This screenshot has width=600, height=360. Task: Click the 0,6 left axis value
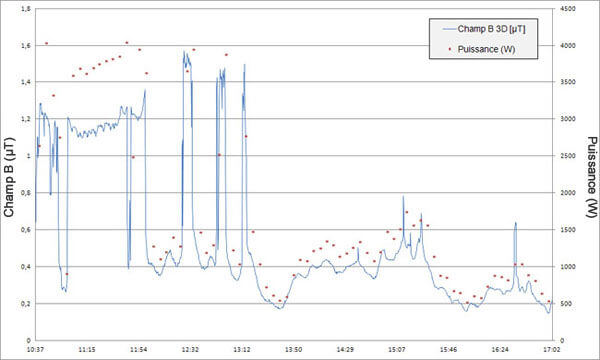point(26,230)
